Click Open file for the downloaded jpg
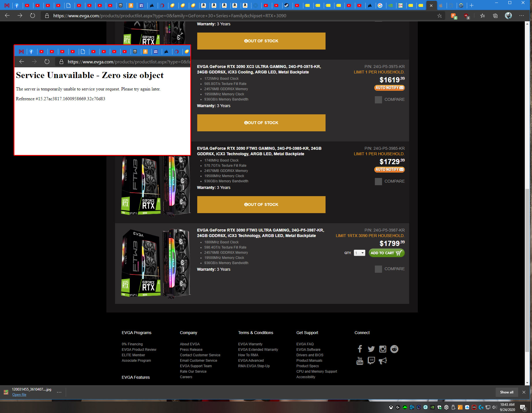The image size is (532, 413). pos(19,395)
